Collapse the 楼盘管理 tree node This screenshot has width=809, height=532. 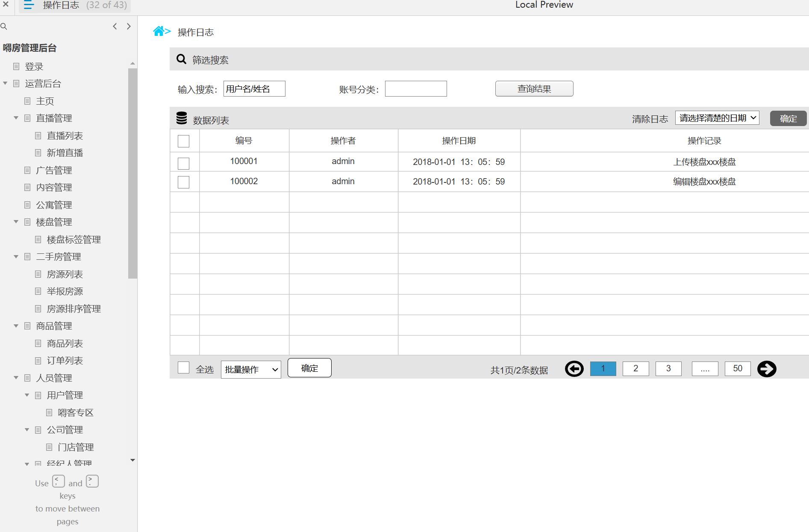16,222
